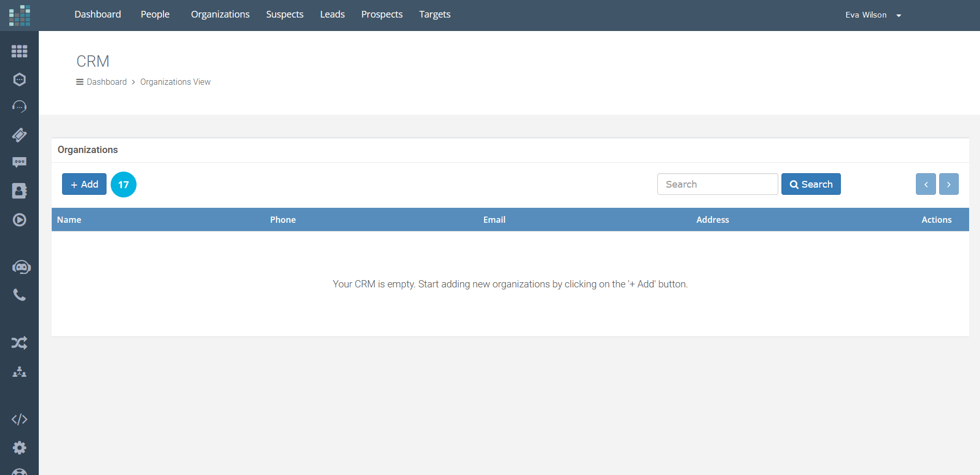980x475 pixels.
Task: Click the blue Search button
Action: [811, 184]
